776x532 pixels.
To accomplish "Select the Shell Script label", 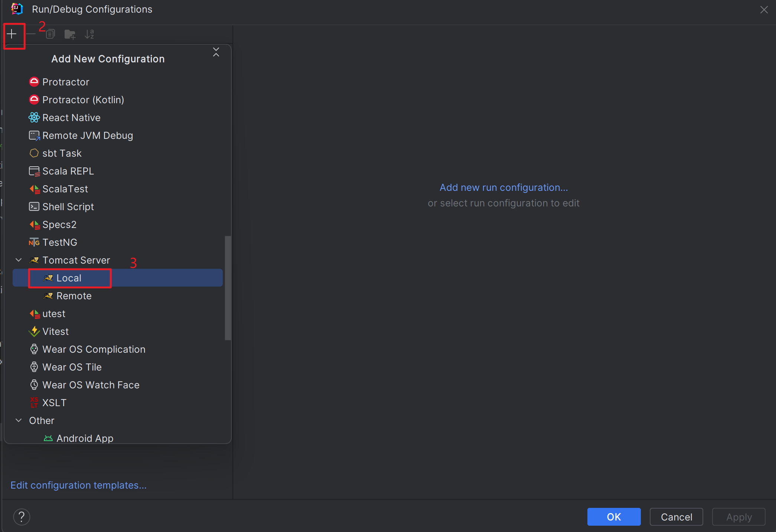I will coord(68,207).
